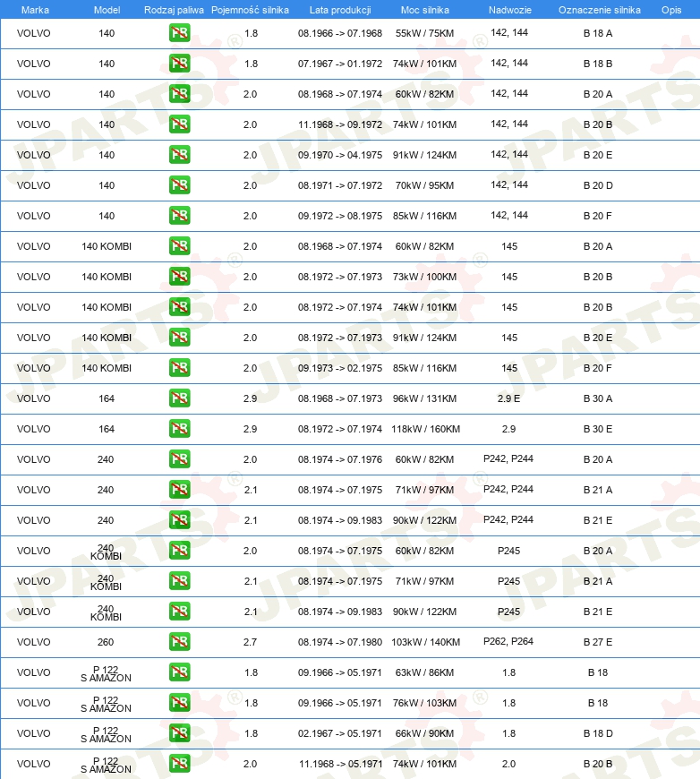The width and height of the screenshot is (700, 779).
Task: Click the fuel icon for 240 KOMBI B 21 E
Action: [179, 612]
